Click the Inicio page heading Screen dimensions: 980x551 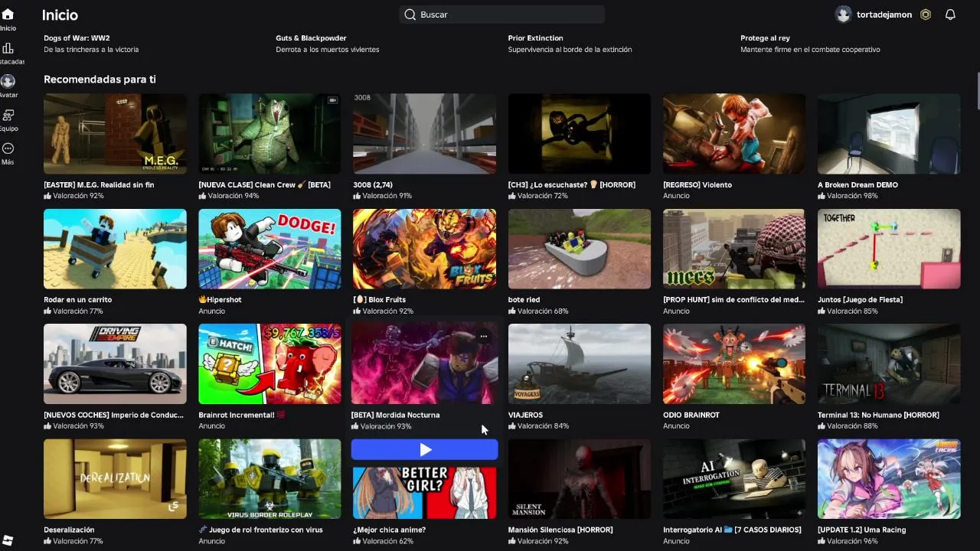(60, 15)
